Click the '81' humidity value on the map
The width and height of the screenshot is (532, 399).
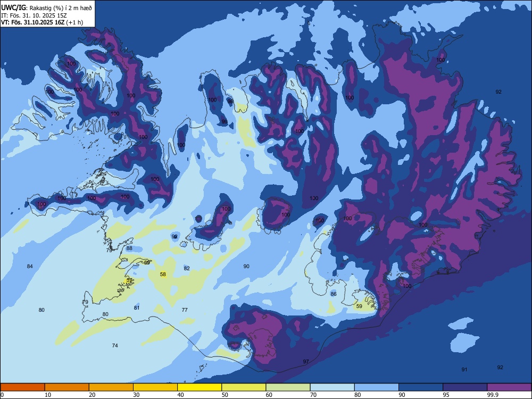(137, 307)
